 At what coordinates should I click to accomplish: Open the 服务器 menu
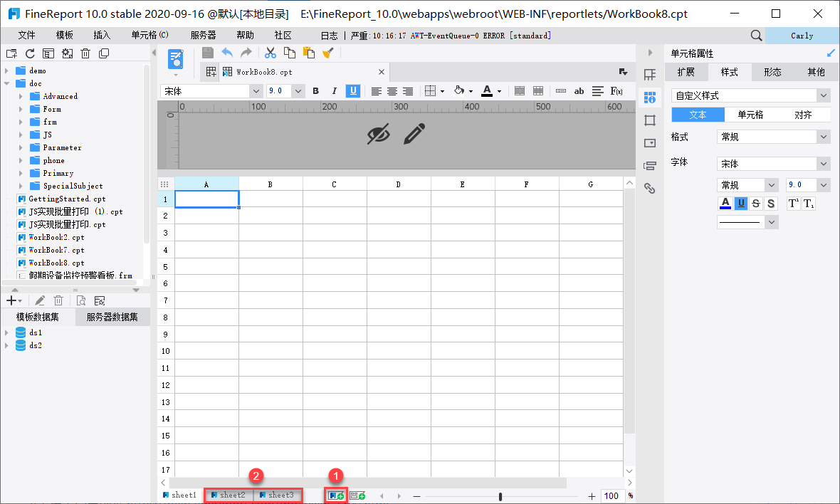(203, 36)
